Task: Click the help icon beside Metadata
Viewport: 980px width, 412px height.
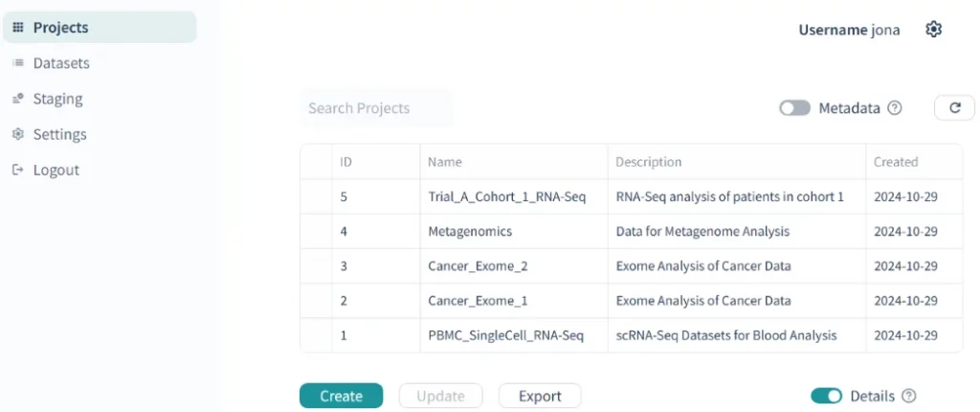Action: pyautogui.click(x=895, y=108)
